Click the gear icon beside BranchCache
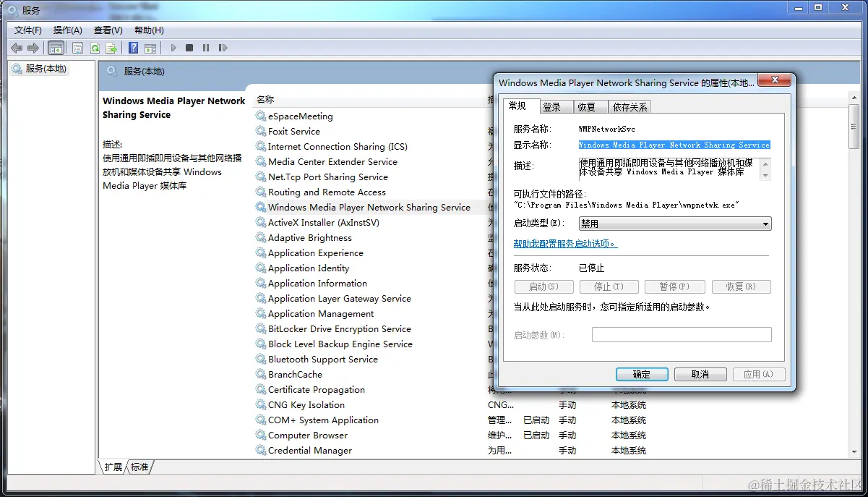 tap(261, 374)
